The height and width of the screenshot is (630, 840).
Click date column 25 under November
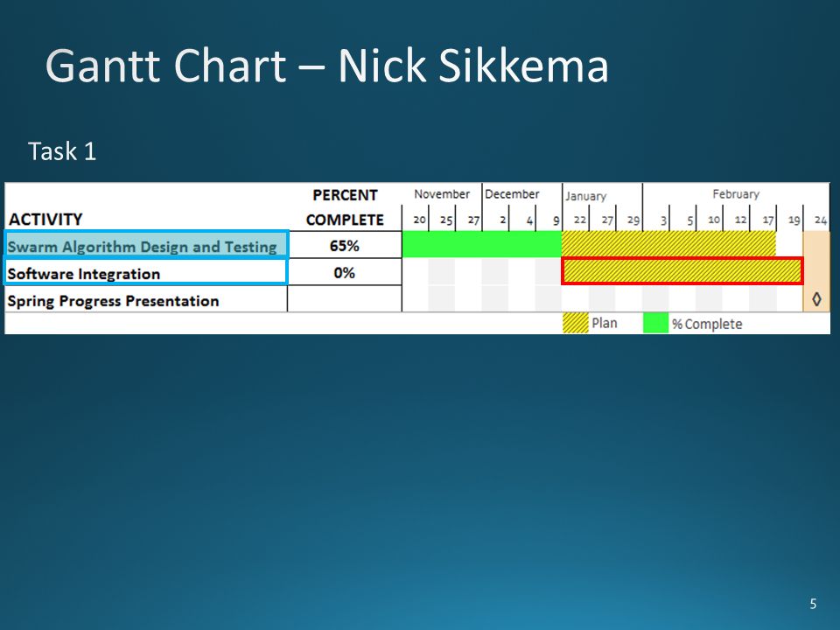tap(446, 220)
